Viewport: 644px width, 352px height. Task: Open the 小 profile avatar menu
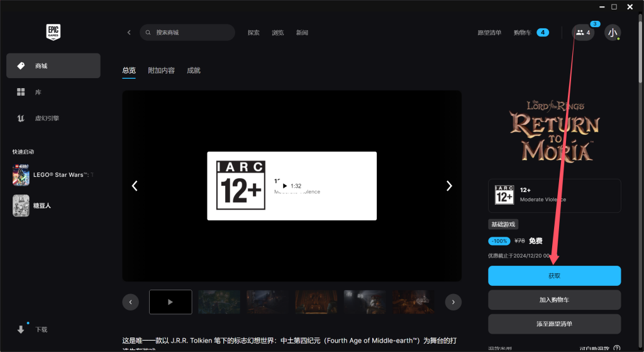[613, 33]
